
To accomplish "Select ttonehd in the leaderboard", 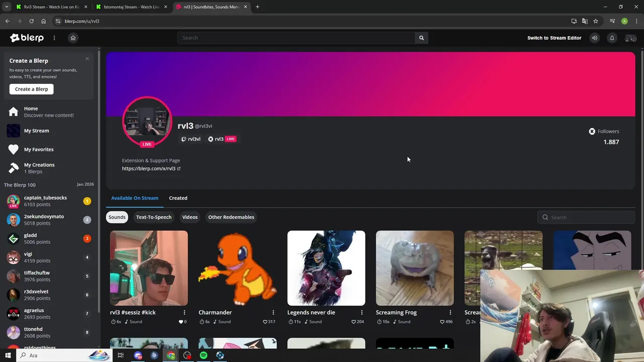I will [49, 332].
